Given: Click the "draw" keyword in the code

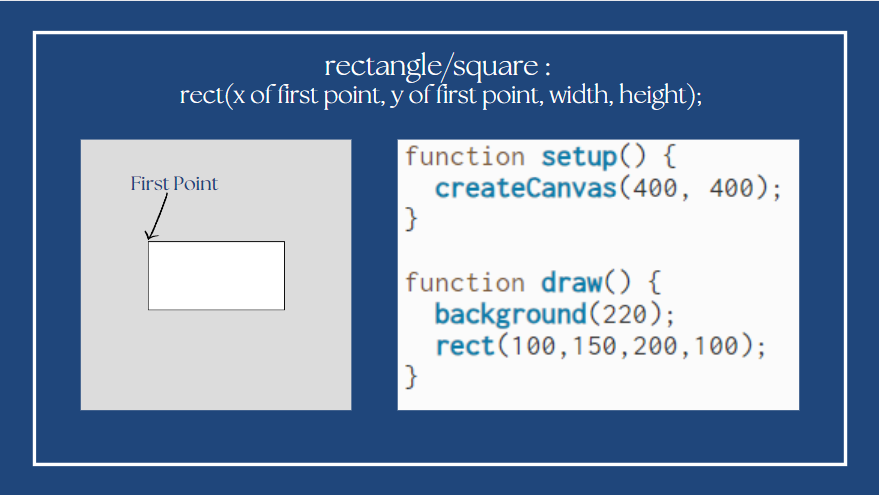Looking at the screenshot, I should (x=572, y=282).
